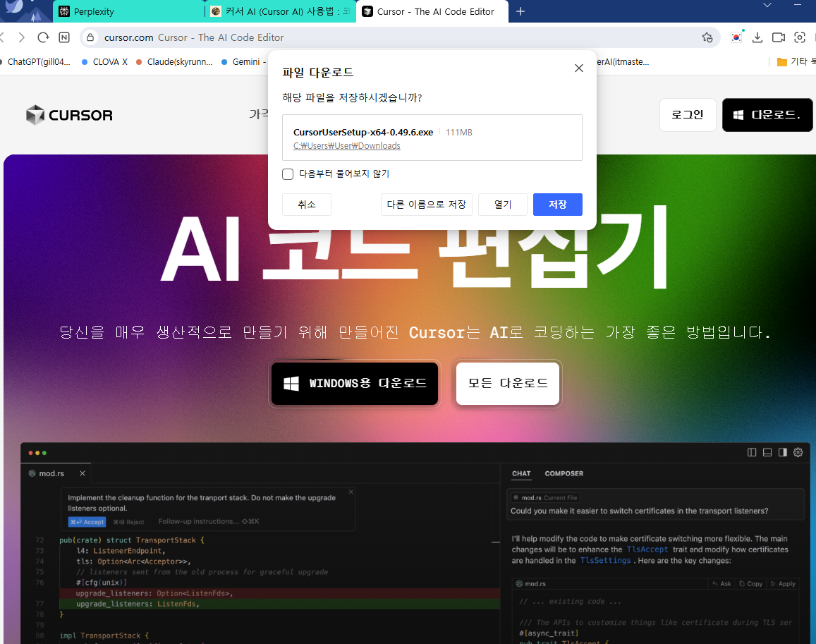Click the Cursor logo on the page
The image size is (816, 644).
pyautogui.click(x=69, y=115)
